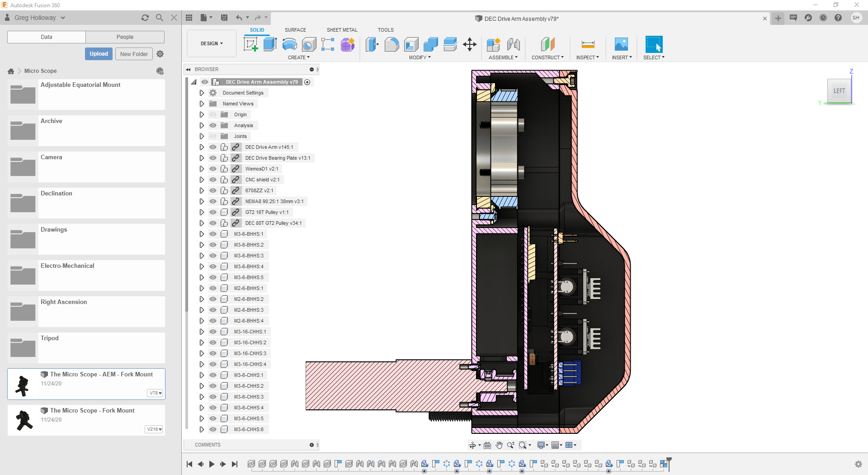Click the Extrude tool icon

(x=270, y=44)
